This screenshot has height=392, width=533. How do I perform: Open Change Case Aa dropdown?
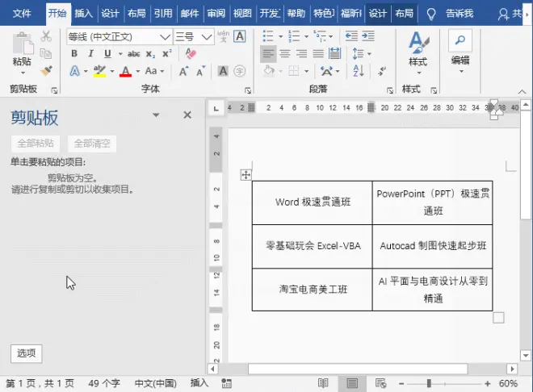[154, 71]
